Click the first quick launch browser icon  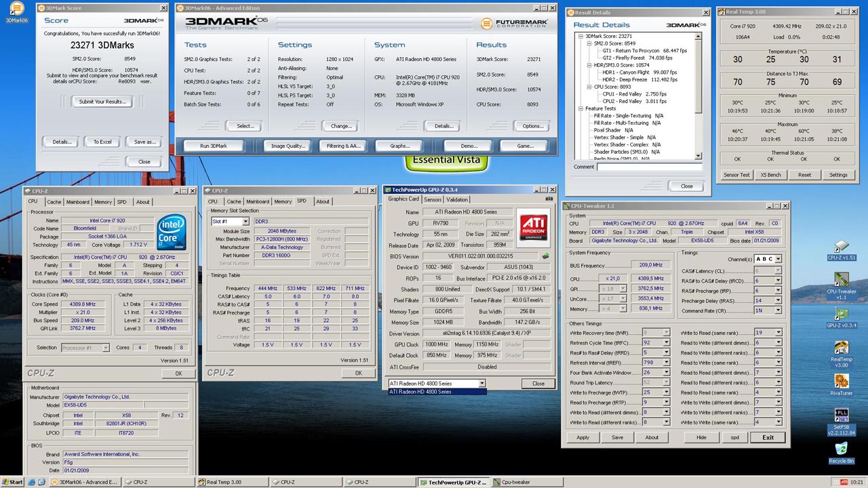(x=33, y=482)
